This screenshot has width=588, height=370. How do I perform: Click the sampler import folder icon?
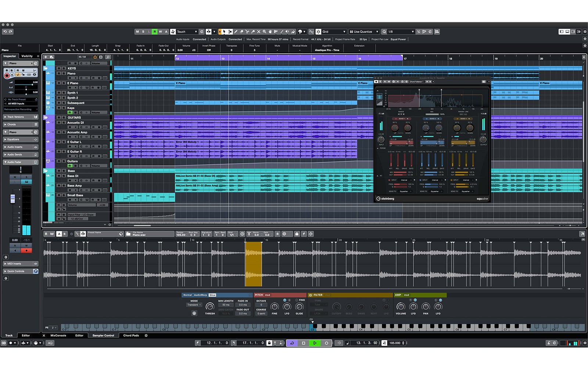point(128,234)
